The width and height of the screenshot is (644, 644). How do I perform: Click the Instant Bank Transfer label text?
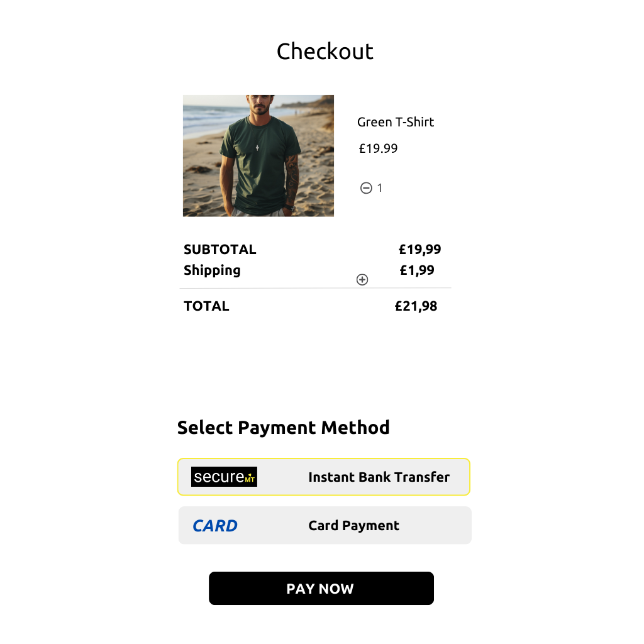coord(379,477)
